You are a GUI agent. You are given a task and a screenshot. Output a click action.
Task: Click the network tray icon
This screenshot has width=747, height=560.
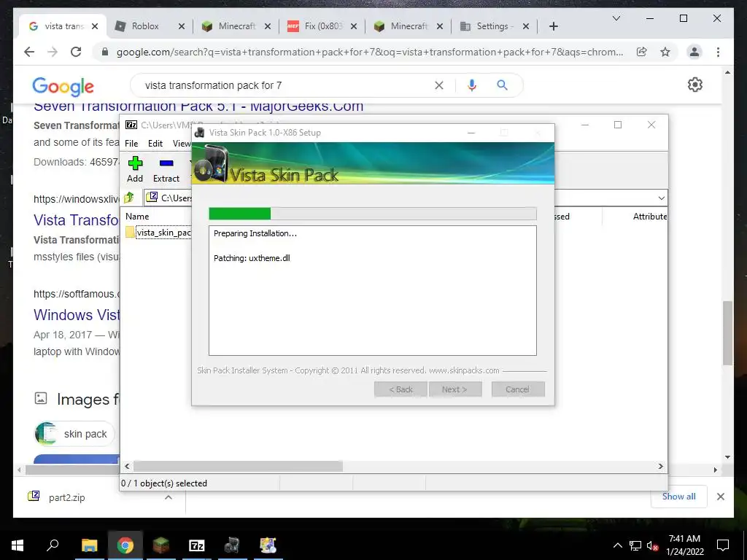pos(635,545)
